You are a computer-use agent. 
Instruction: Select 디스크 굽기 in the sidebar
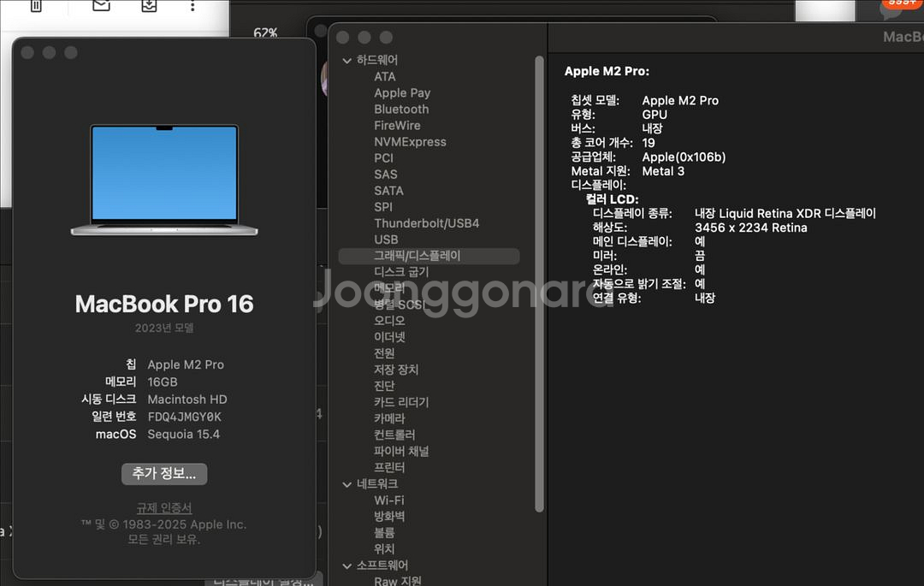(402, 272)
